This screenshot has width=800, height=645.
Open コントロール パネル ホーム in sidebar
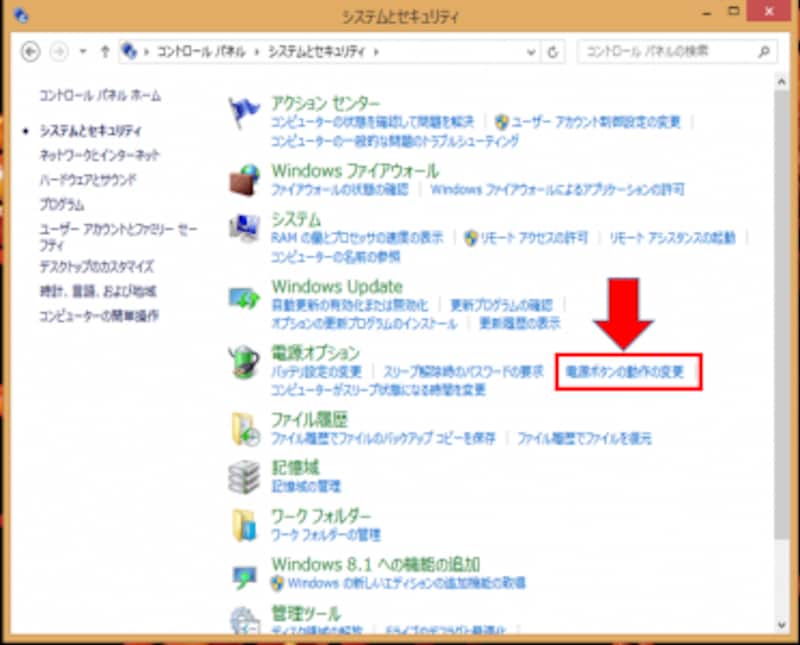[100, 95]
